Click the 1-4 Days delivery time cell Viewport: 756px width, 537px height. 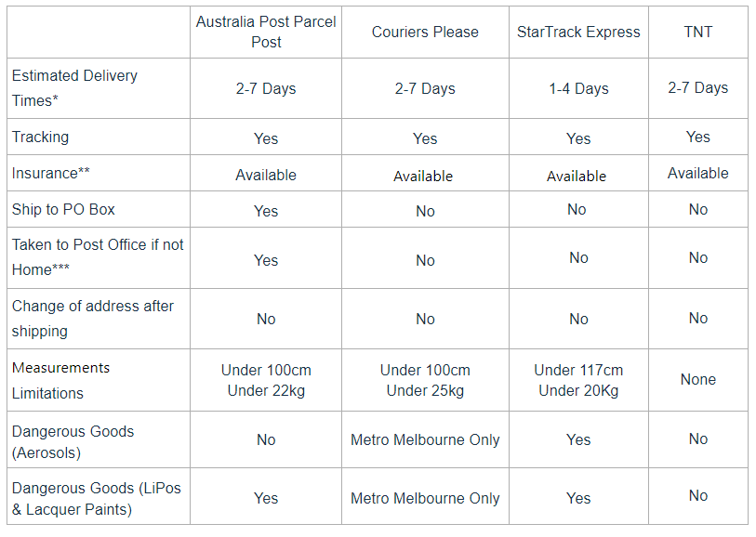click(x=578, y=89)
